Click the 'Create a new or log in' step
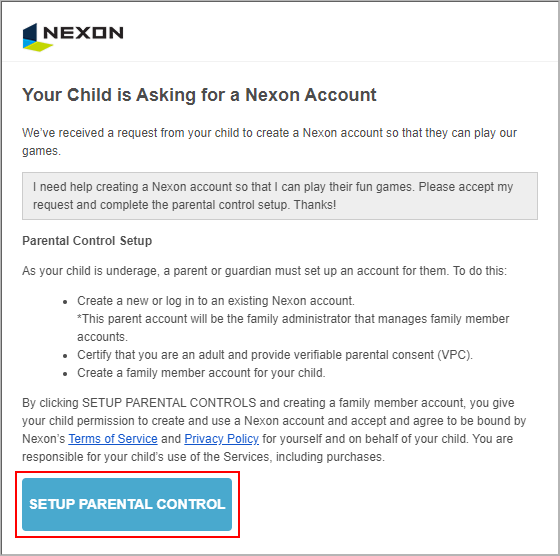 tap(216, 301)
